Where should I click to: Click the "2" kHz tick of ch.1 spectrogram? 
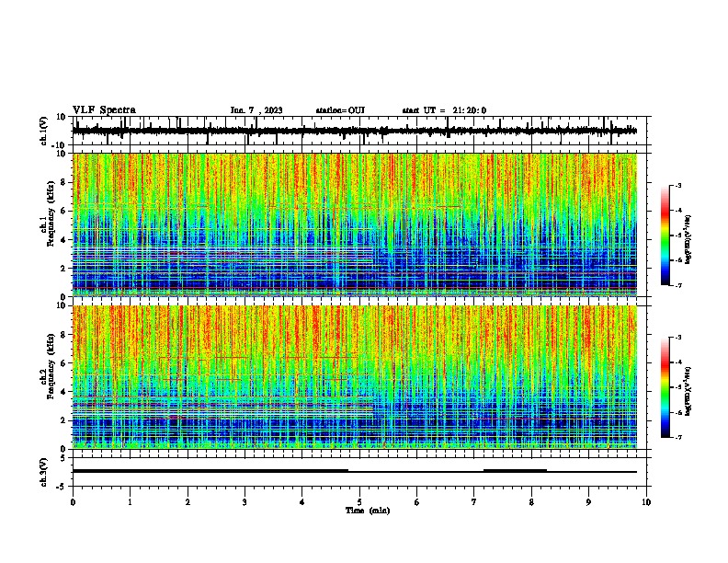click(63, 268)
